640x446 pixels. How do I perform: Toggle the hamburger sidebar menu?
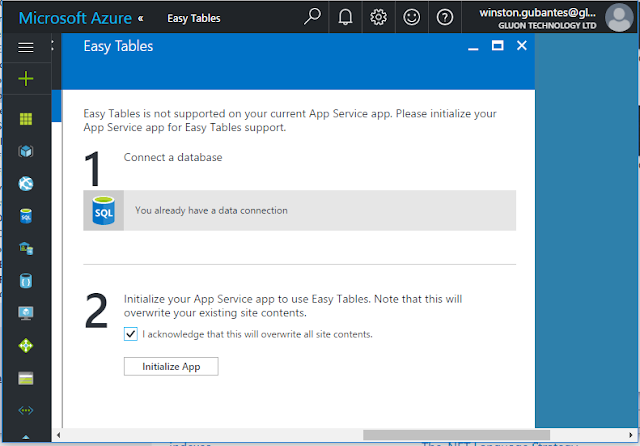[26, 47]
